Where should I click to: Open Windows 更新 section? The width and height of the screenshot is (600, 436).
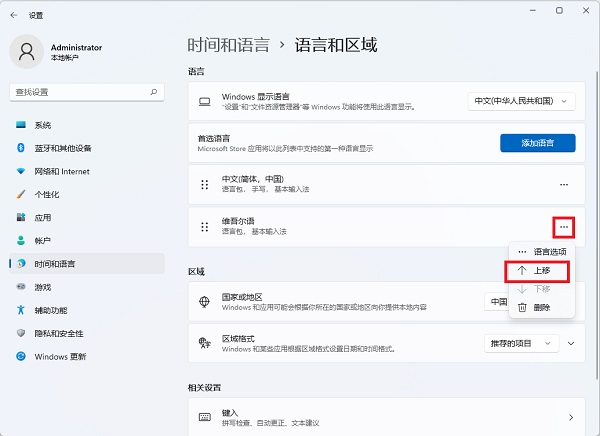[x=60, y=356]
